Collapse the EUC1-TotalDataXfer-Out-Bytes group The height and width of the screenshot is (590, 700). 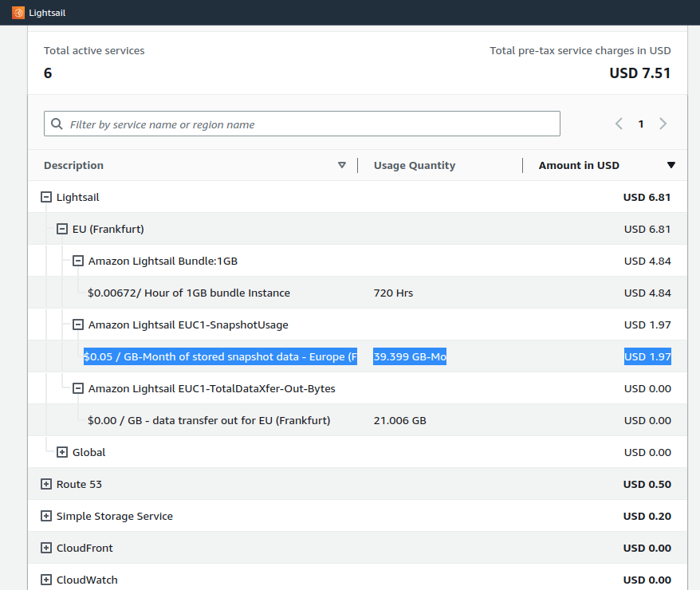78,388
